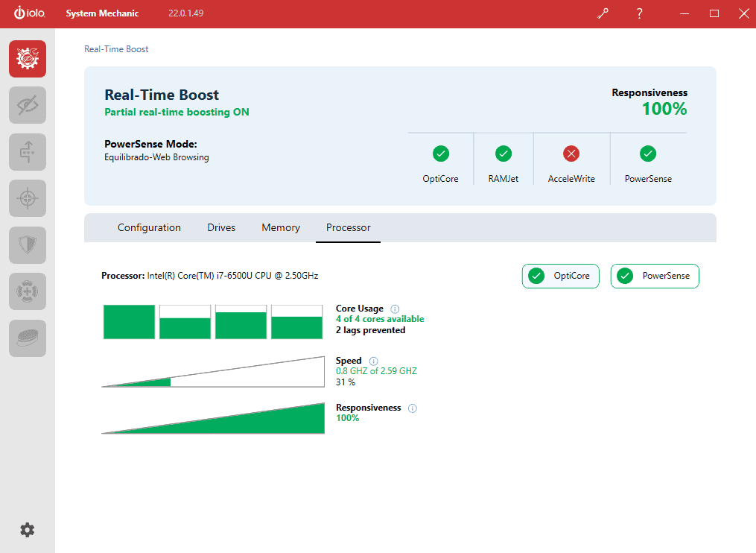Viewport: 756px width, 553px height.
Task: Open the Privacy section in the sidebar
Action: click(27, 105)
